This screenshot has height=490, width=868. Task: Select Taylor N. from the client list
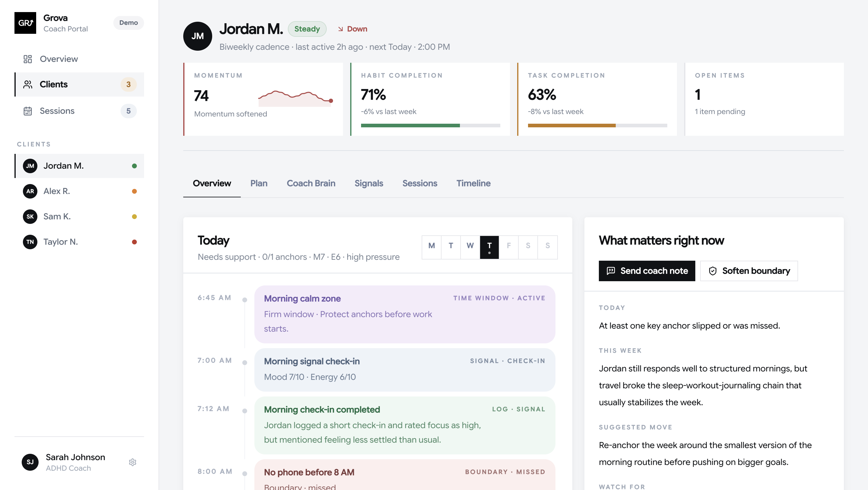pyautogui.click(x=61, y=242)
